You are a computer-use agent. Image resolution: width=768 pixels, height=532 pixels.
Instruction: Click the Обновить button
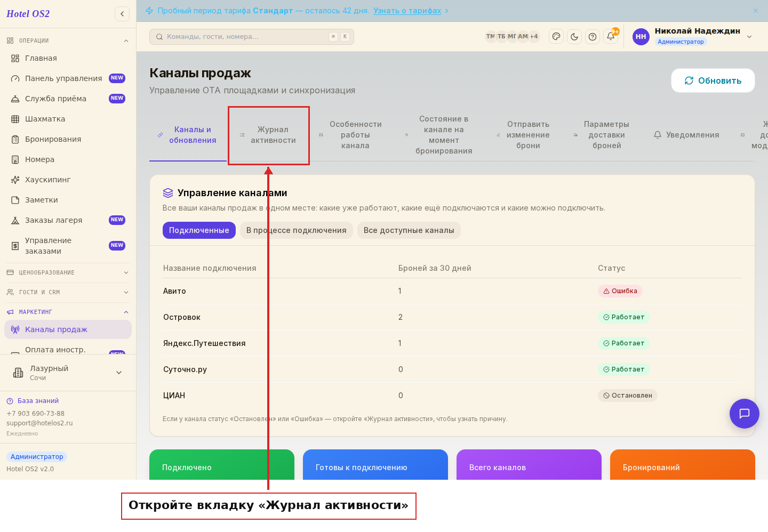pyautogui.click(x=713, y=80)
